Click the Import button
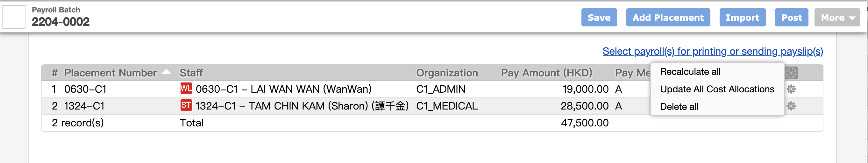Viewport: 868px width, 163px height. tap(742, 18)
